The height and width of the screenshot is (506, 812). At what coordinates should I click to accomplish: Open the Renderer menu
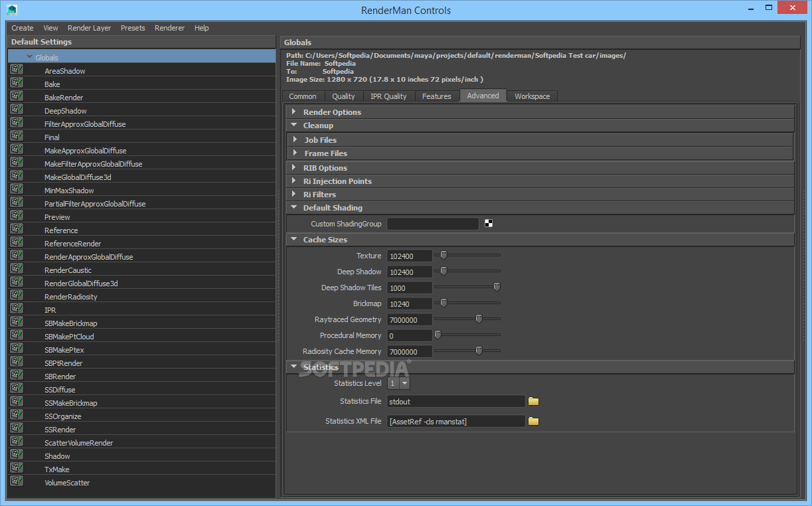tap(169, 28)
